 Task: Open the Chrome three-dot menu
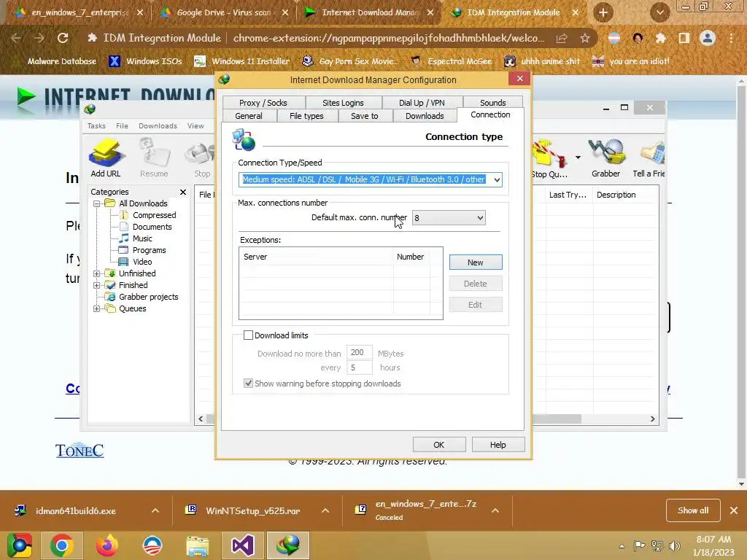click(x=731, y=38)
